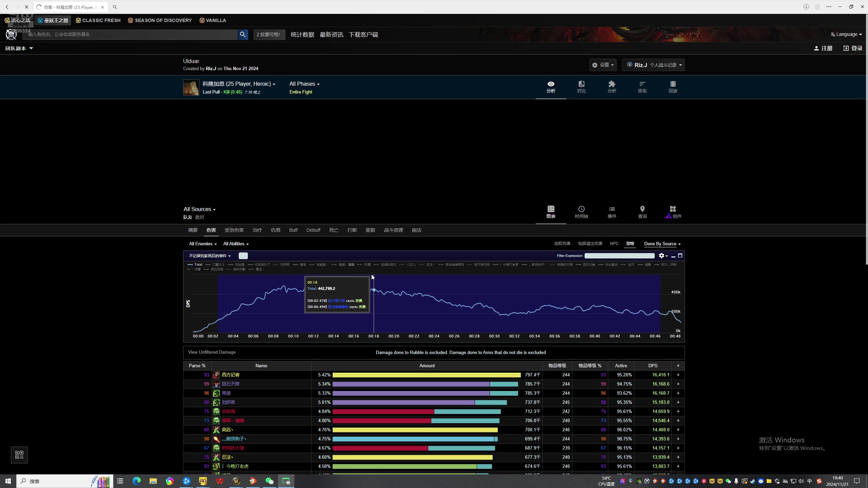868x488 pixels.
Task: Maximize the damage graph panel
Action: (x=680, y=256)
